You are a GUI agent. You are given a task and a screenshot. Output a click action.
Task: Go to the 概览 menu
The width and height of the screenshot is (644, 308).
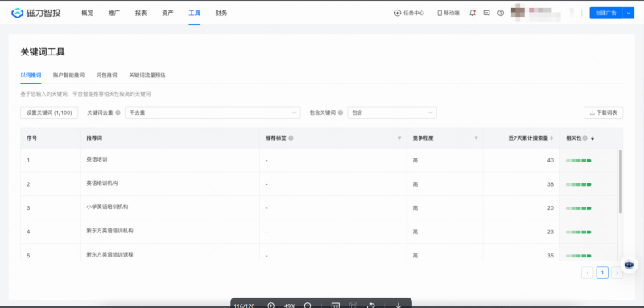pyautogui.click(x=87, y=13)
